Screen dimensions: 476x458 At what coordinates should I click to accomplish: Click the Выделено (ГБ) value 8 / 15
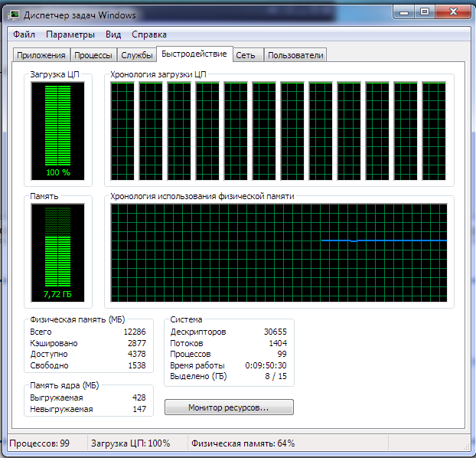(x=275, y=376)
